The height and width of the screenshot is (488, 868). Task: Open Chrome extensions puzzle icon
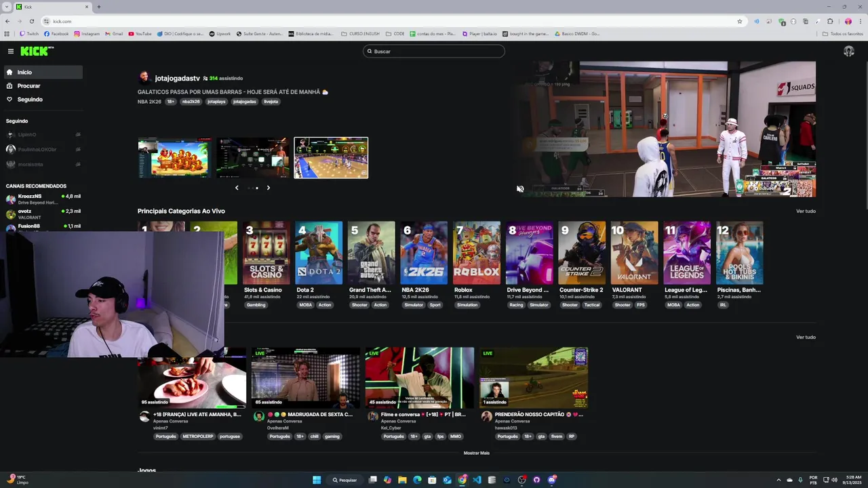tap(830, 21)
